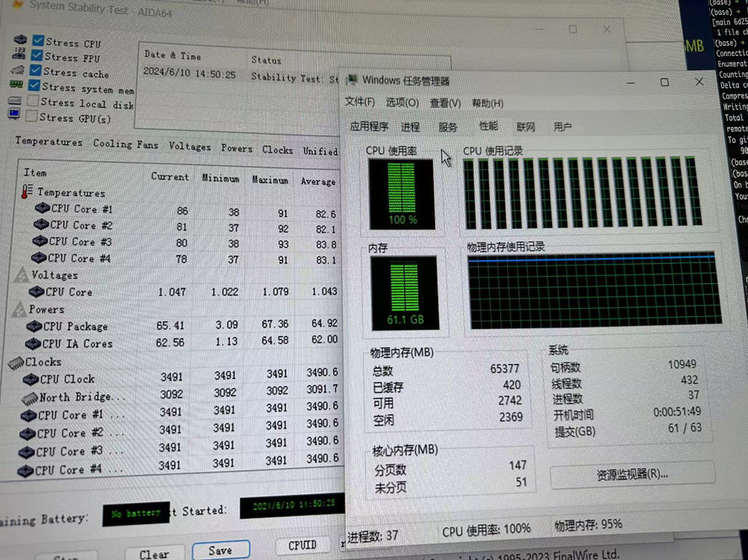Uncheck the Stress cache option

pos(35,70)
